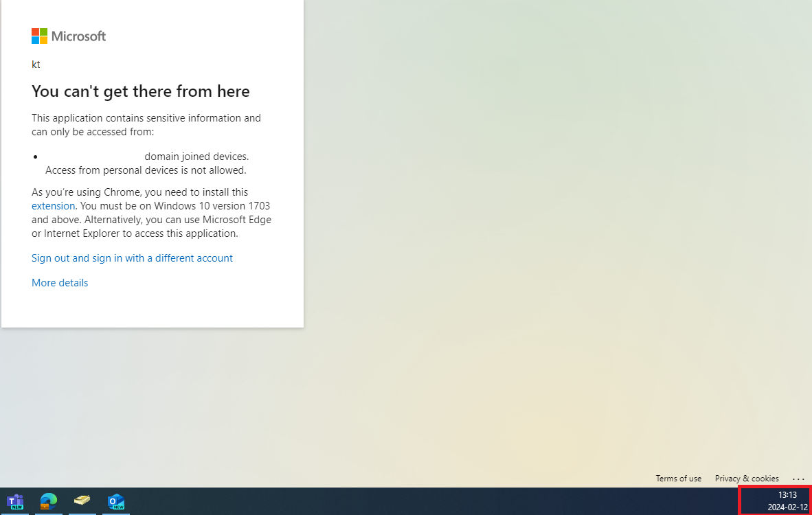The height and width of the screenshot is (515, 812).
Task: Select the 'You can't get there from here' heading
Action: pos(140,91)
